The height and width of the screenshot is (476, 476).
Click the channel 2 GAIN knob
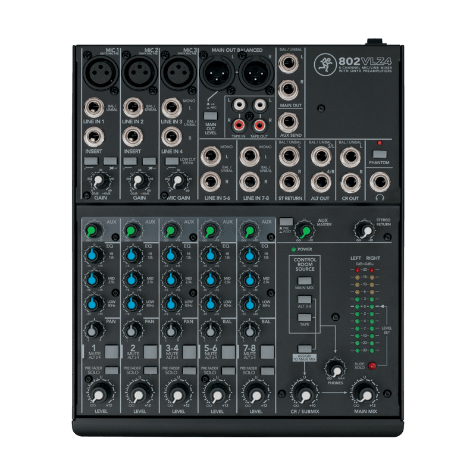(139, 181)
